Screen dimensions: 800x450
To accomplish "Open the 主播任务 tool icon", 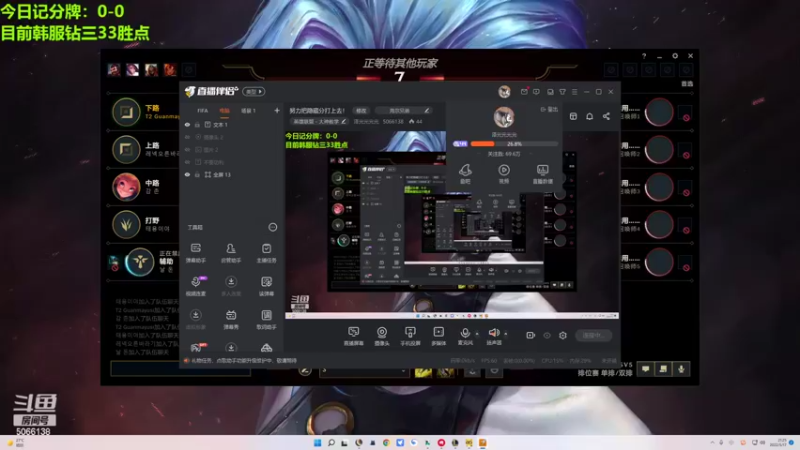I will pyautogui.click(x=266, y=253).
